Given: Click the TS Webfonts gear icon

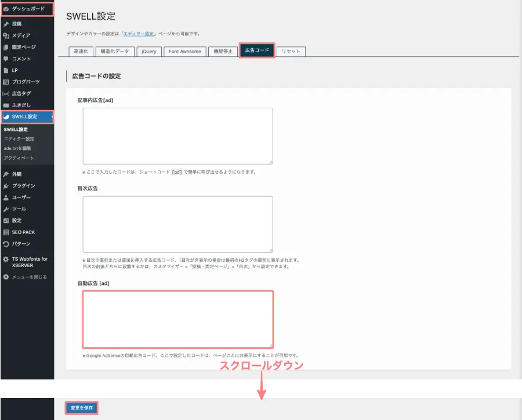Looking at the screenshot, I should pos(7,259).
